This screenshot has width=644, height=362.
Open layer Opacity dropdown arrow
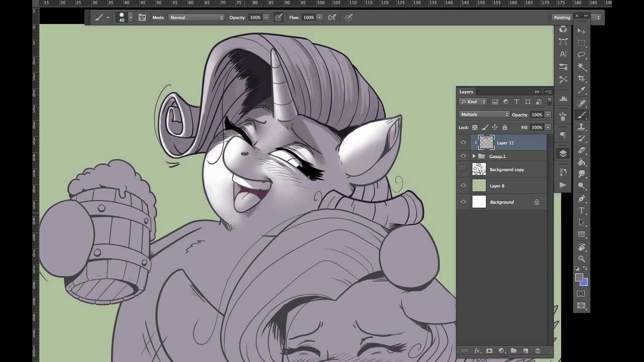point(548,115)
